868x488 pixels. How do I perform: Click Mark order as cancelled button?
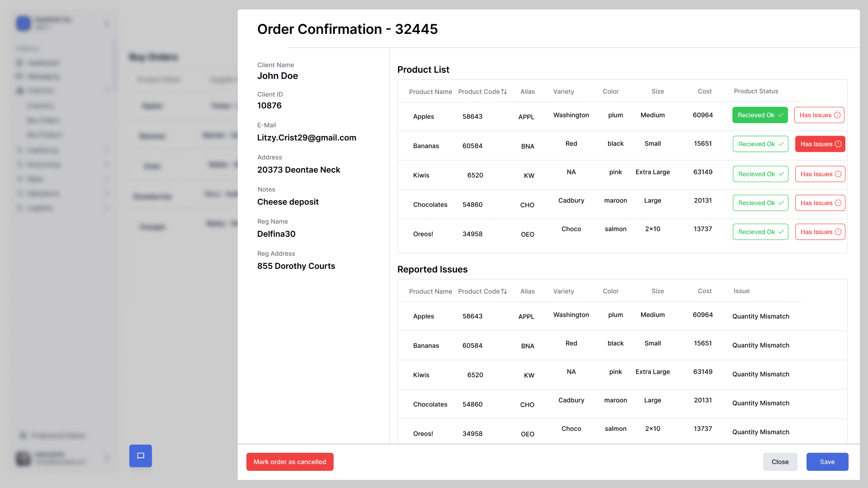(290, 462)
